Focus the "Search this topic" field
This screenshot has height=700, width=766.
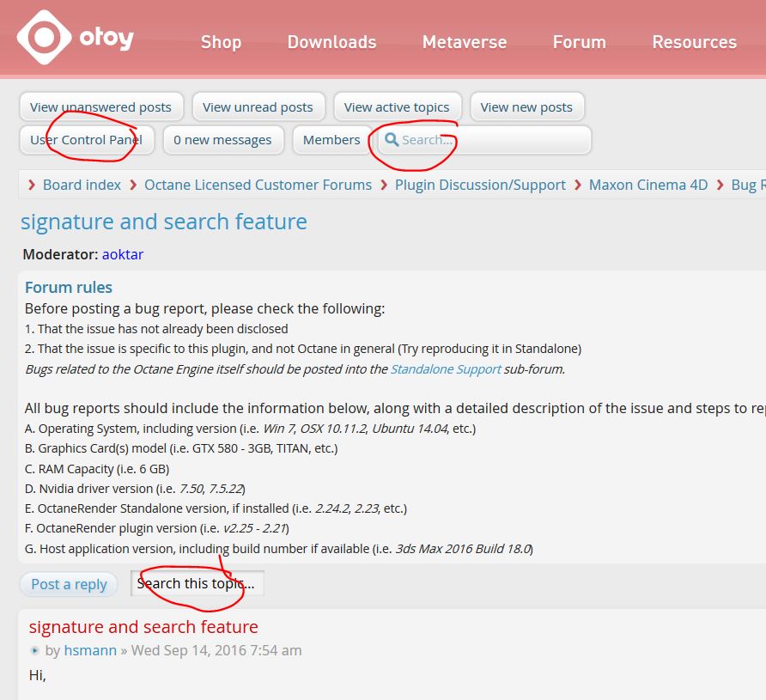(198, 583)
